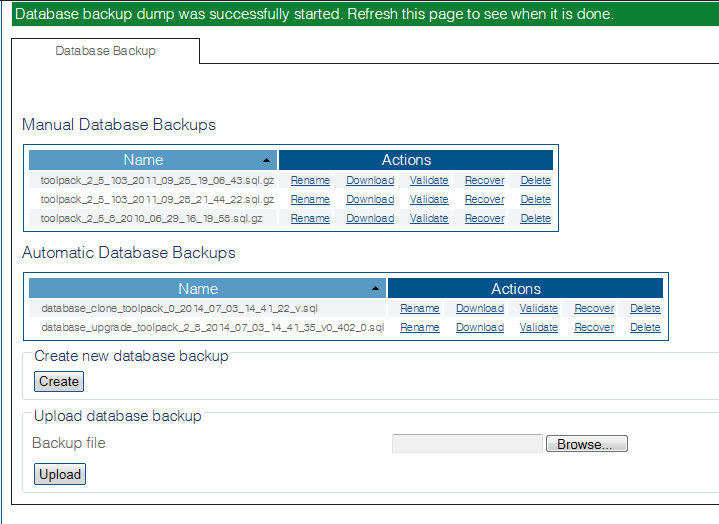Screen dimensions: 719x524
Task: Click the Backup file path field
Action: pyautogui.click(x=467, y=444)
